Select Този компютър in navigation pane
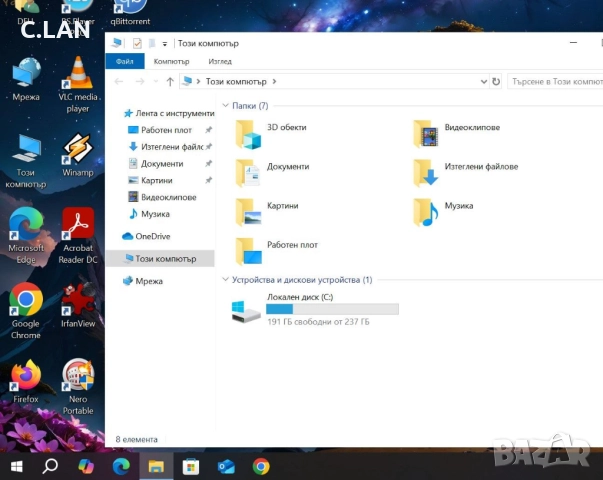Screen dimensions: 603x480 [x=160, y=258]
